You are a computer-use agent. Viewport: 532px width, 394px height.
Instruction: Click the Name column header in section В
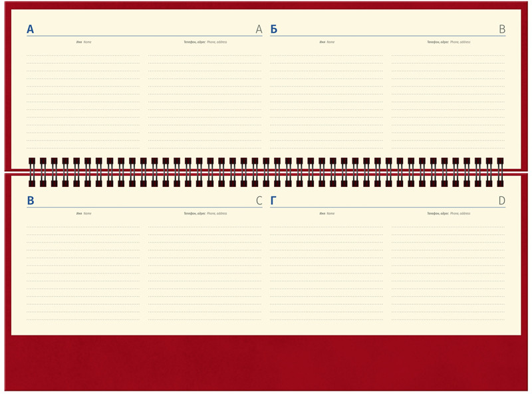[x=84, y=214]
